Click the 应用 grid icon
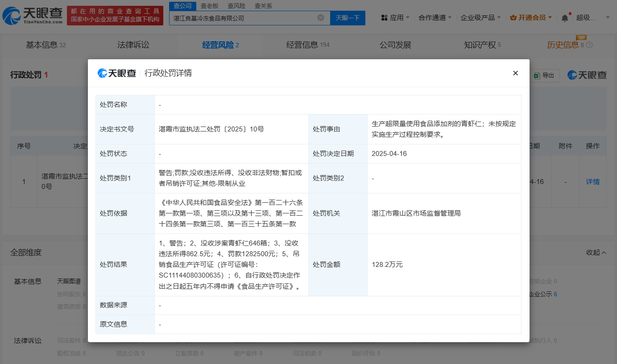 tap(384, 18)
